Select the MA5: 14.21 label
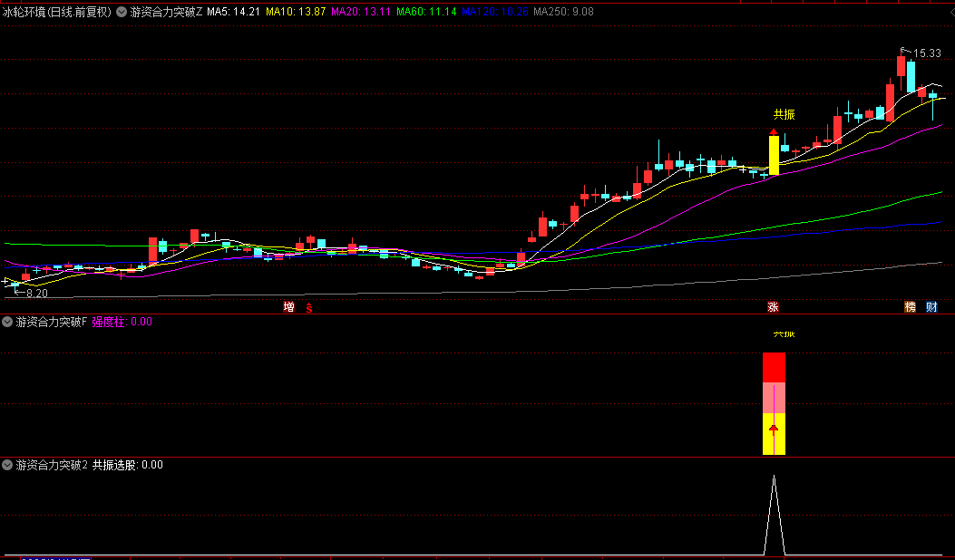 [x=234, y=12]
